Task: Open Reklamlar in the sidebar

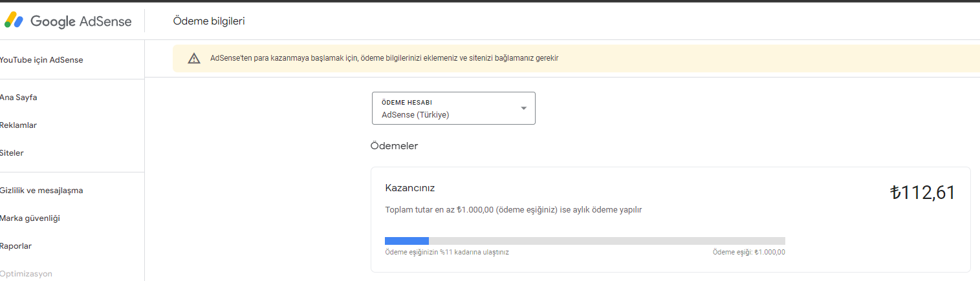Action: (19, 125)
